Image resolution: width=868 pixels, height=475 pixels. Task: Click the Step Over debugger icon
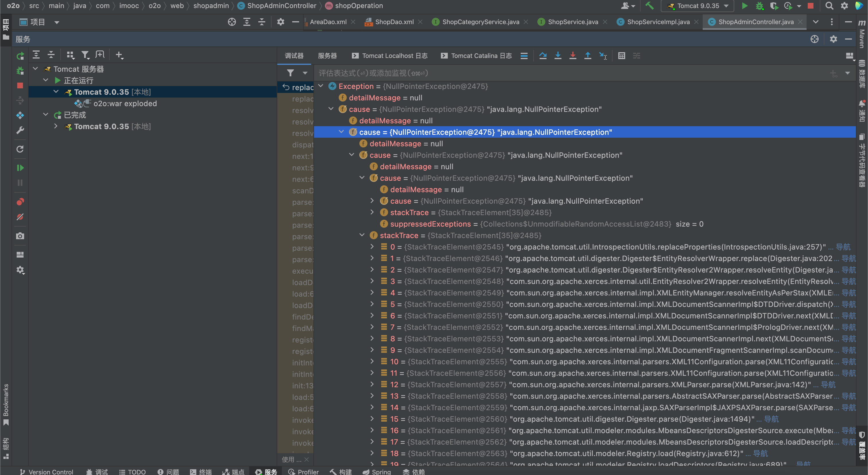543,56
